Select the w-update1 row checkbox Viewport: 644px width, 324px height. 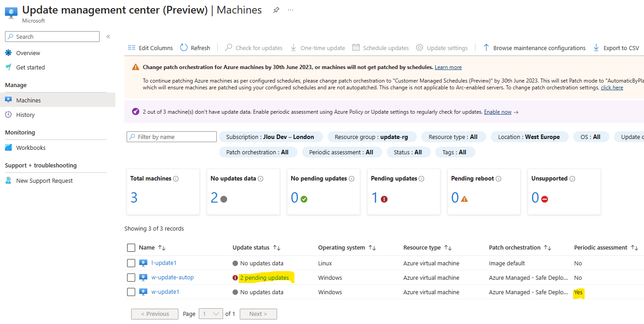click(x=131, y=292)
